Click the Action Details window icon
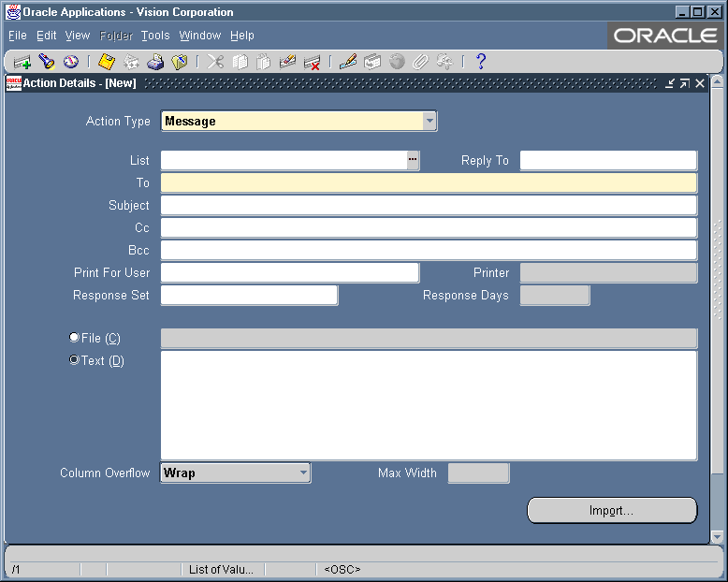 13,83
